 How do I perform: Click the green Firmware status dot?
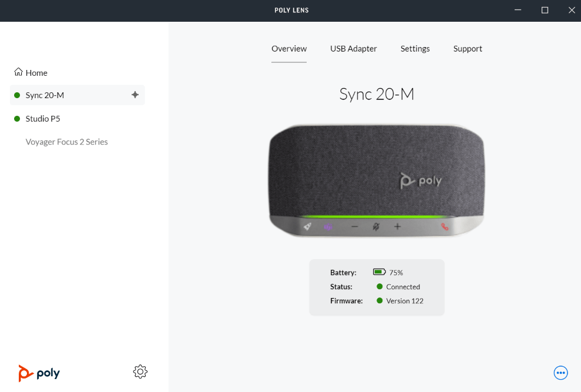tap(380, 301)
